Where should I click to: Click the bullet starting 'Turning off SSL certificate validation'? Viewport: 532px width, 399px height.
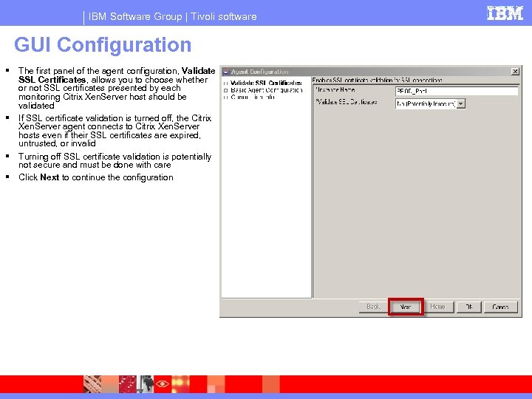pyautogui.click(x=115, y=160)
